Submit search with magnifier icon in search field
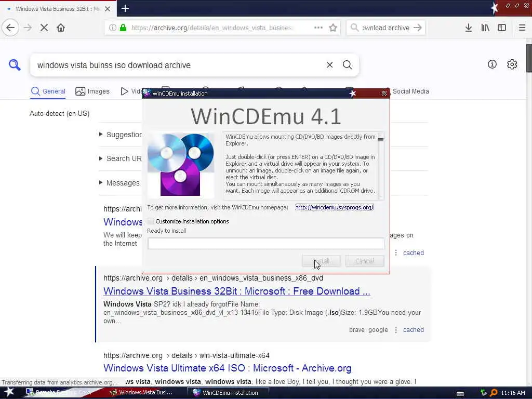Image resolution: width=532 pixels, height=399 pixels. tap(347, 65)
